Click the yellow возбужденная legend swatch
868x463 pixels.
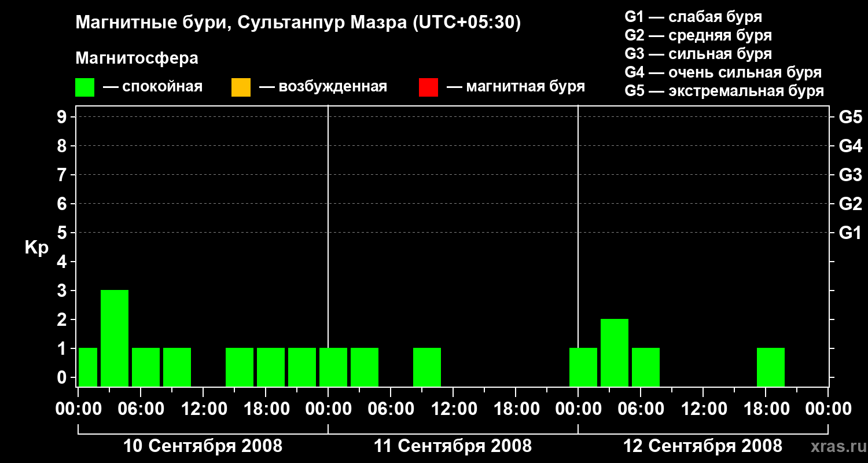[x=241, y=87]
